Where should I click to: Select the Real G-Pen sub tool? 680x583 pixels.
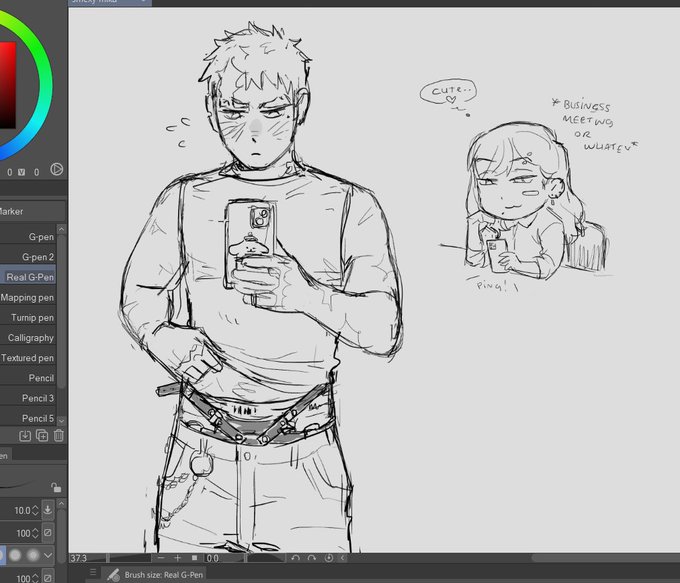tap(28, 277)
